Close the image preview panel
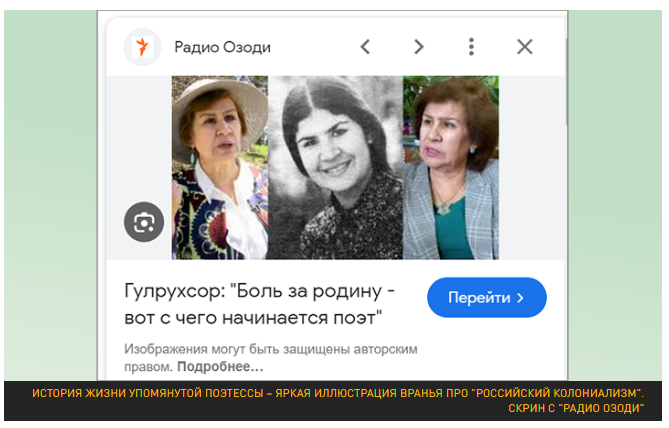 click(525, 47)
